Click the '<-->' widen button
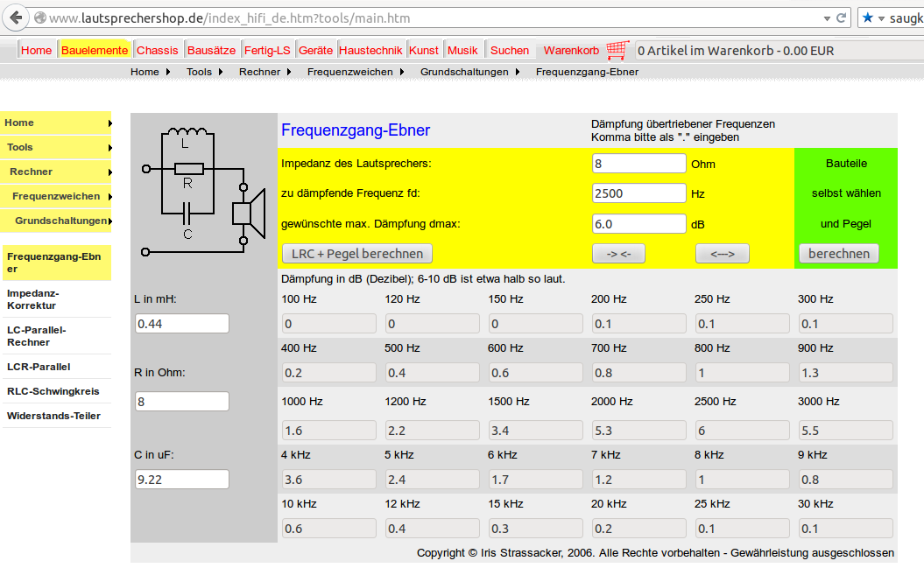 [x=723, y=254]
